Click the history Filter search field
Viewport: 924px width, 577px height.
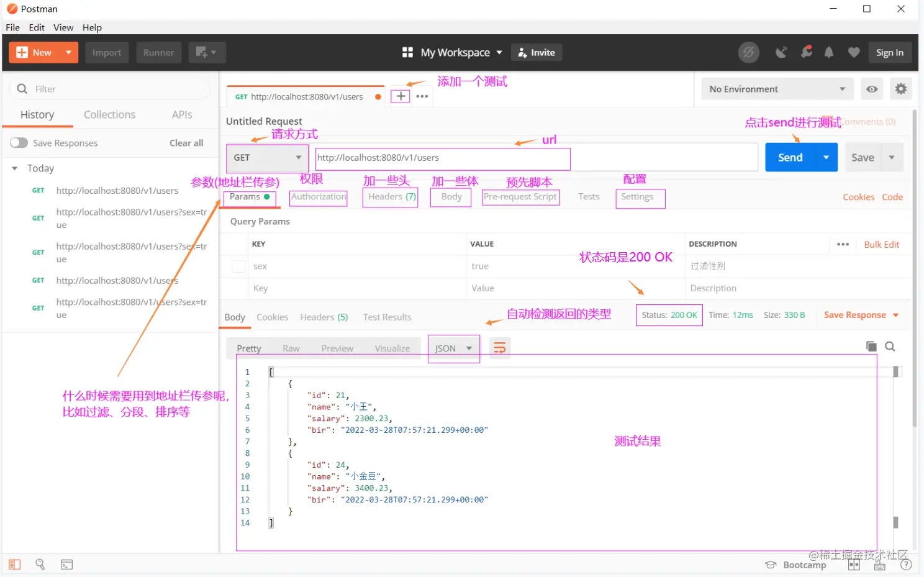coord(111,89)
